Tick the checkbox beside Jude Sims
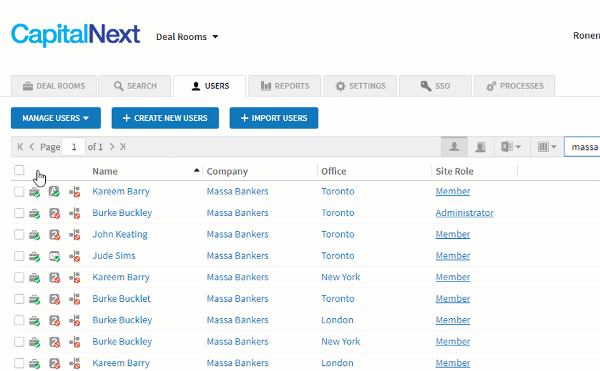 tap(19, 256)
